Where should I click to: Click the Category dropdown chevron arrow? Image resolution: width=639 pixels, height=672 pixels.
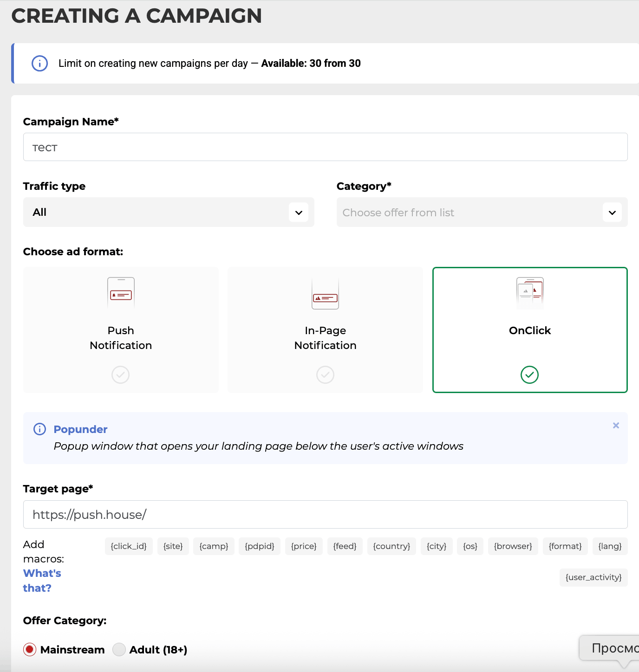pos(612,213)
